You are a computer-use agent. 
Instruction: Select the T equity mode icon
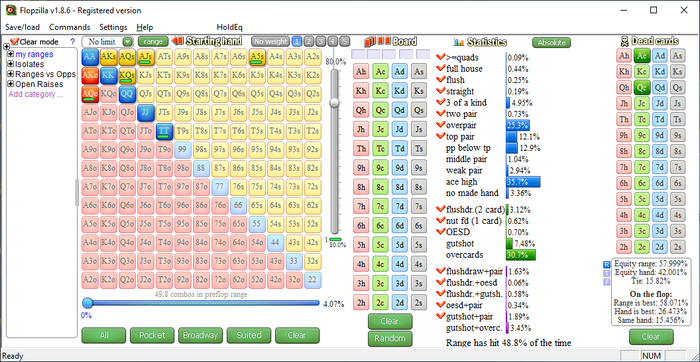606,273
